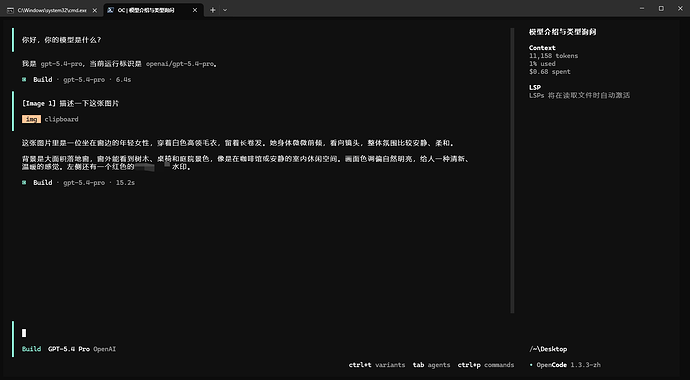Viewport: 690px width, 380px height.
Task: Click the LSPs 将在读取文件时自动激活 text
Action: pyautogui.click(x=580, y=95)
